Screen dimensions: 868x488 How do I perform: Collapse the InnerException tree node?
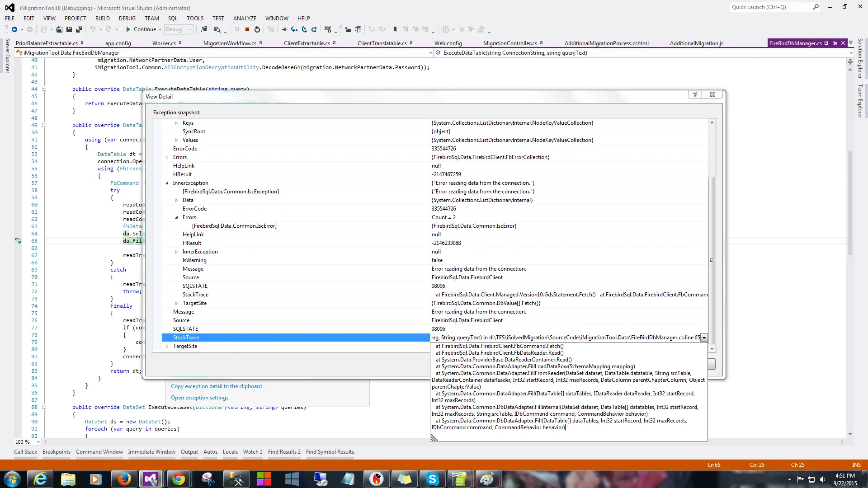point(167,183)
